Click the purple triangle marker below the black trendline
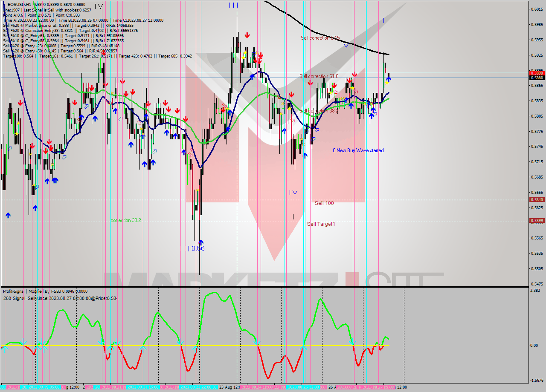The image size is (546, 392). [346, 45]
